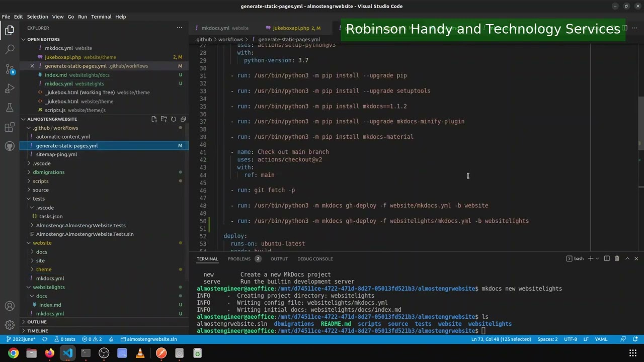The width and height of the screenshot is (644, 362).
Task: Launch Google Chrome from the dock
Action: [13, 353]
